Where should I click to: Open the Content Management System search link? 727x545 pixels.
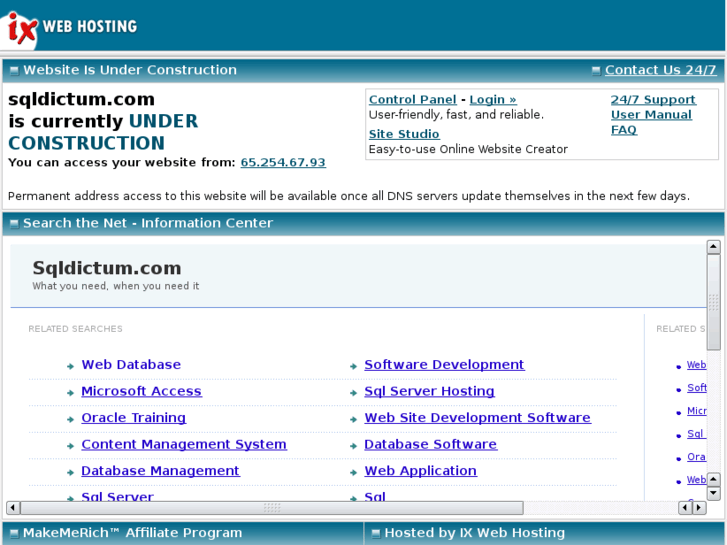tap(184, 444)
